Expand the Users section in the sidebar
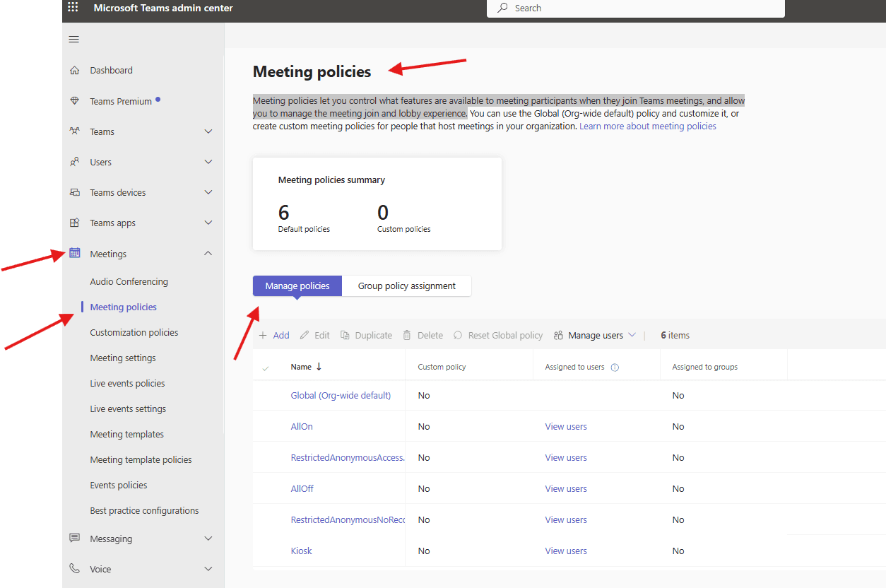Viewport: 886px width, 588px height. coord(208,161)
